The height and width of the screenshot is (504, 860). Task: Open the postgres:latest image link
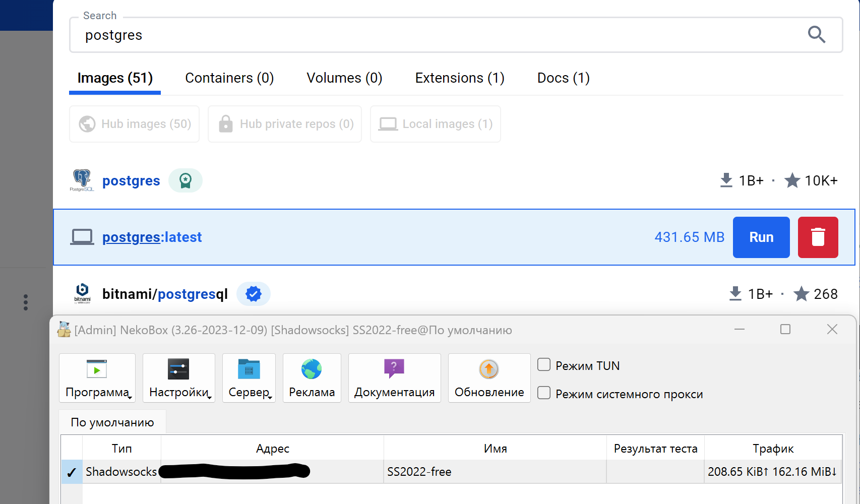152,237
